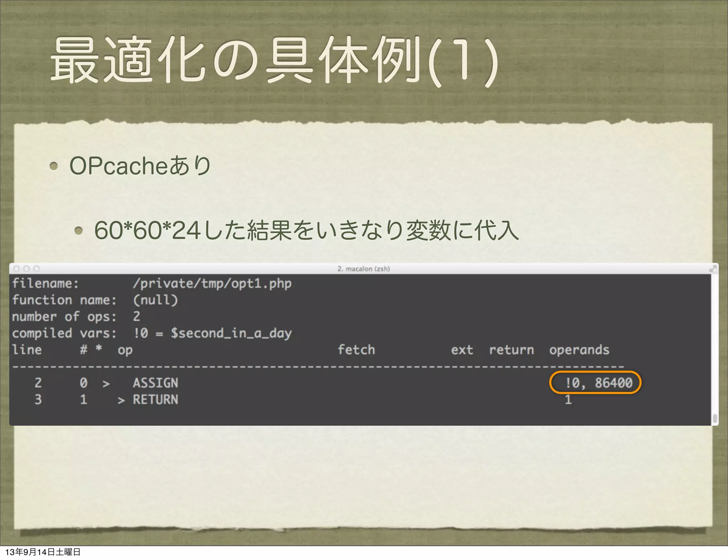
Task: Click the terminal title '2. macalon (zsh)'
Action: click(364, 269)
